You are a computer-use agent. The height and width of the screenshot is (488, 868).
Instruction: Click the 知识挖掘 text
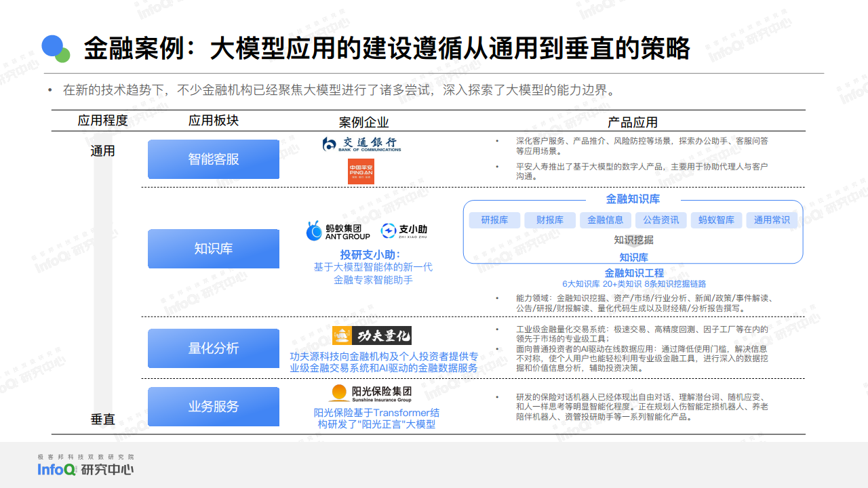click(x=634, y=240)
